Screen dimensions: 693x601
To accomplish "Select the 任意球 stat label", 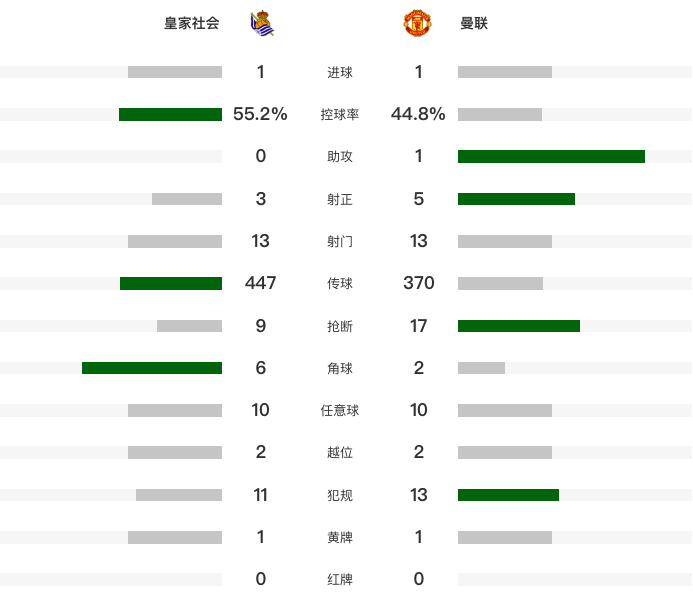I will pyautogui.click(x=339, y=411).
